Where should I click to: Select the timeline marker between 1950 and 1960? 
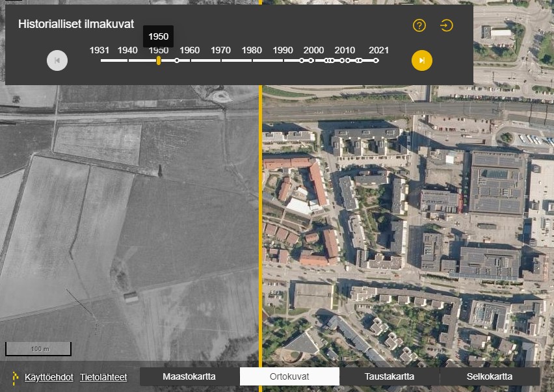coord(177,60)
